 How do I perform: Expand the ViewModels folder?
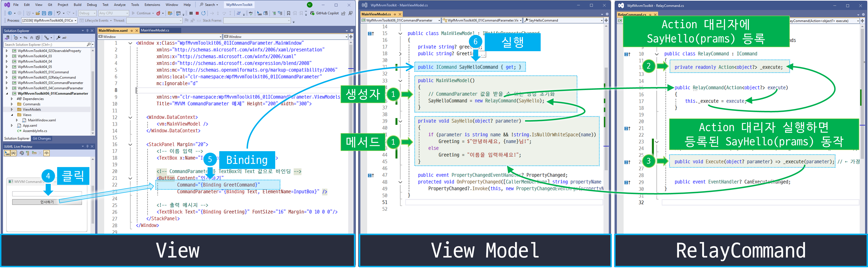point(12,109)
